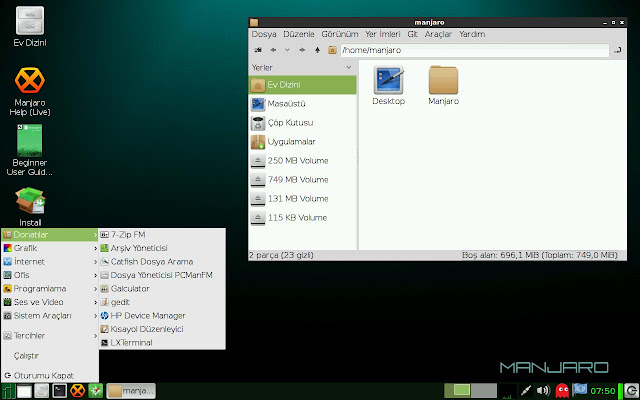Choose Çalıştır from the start menu
Screen dimensions: 640x400
tap(50, 356)
